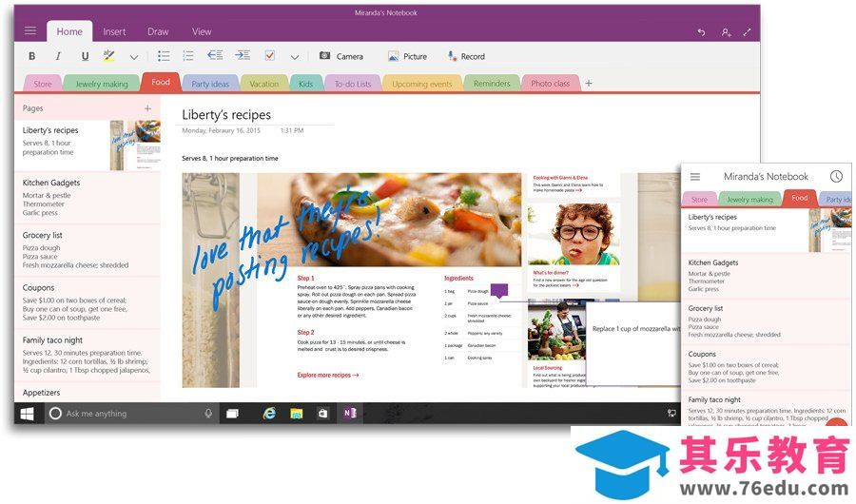
Task: Open Coupons page in phone view
Action: click(x=767, y=367)
